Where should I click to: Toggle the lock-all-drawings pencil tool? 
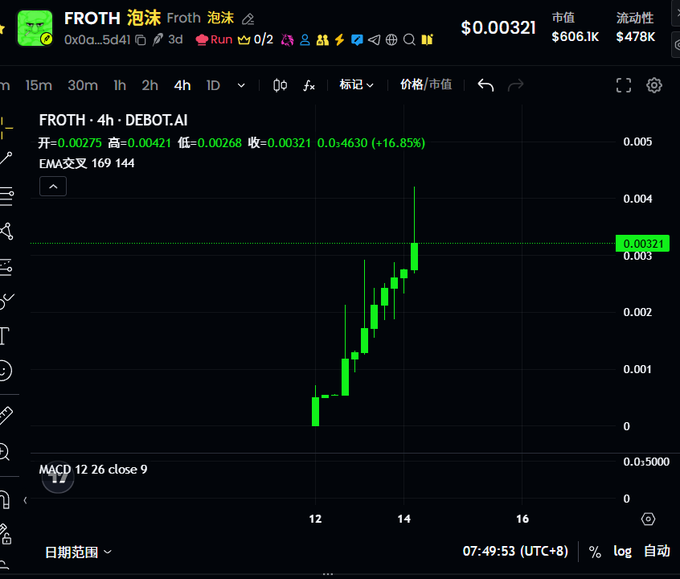coord(5,534)
